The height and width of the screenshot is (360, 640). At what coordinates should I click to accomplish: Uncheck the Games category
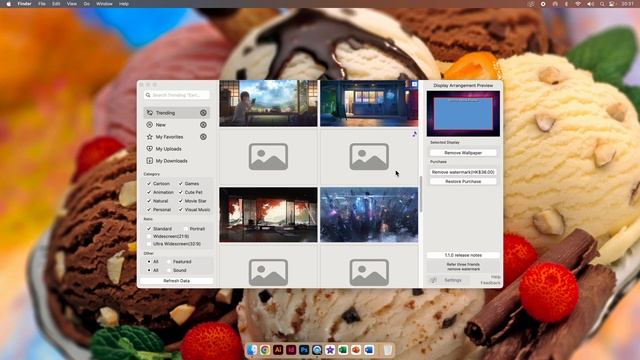tap(180, 184)
